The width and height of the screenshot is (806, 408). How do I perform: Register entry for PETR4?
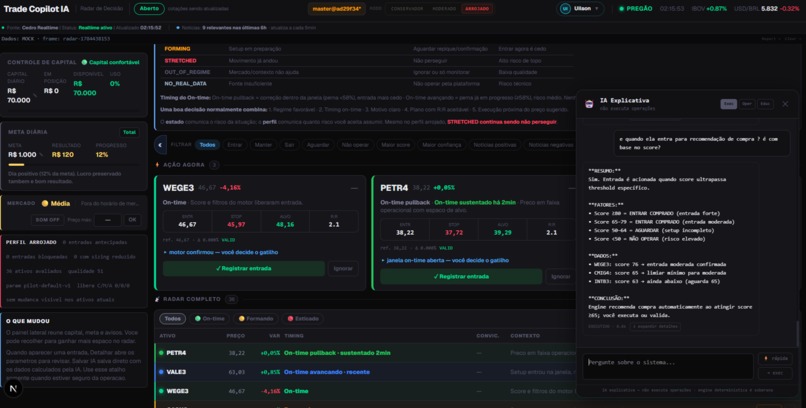[x=461, y=276]
